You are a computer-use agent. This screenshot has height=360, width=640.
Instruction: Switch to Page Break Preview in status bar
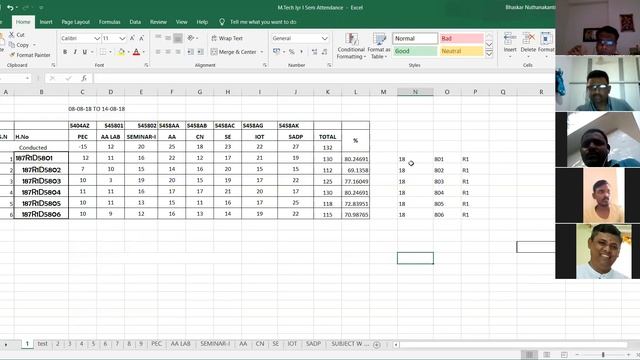tap(564, 355)
